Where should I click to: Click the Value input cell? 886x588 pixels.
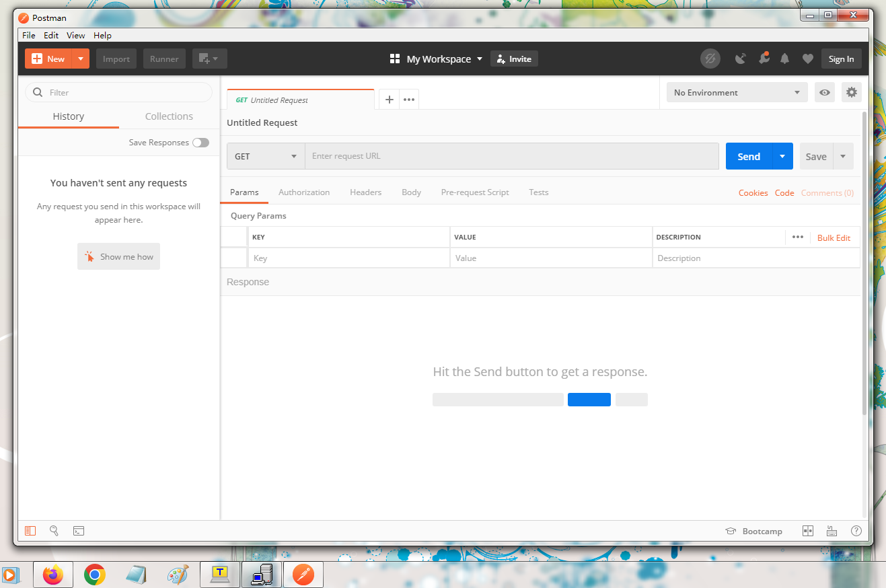(551, 258)
